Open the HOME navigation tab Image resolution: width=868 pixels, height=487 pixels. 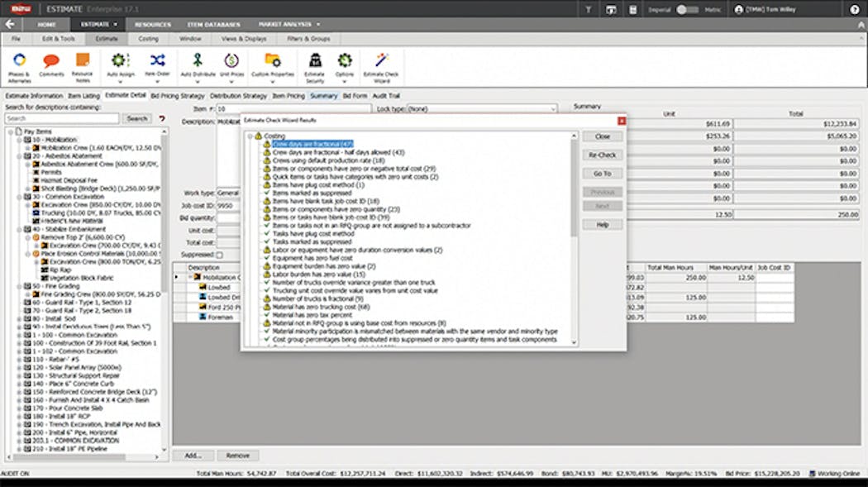[x=46, y=24]
